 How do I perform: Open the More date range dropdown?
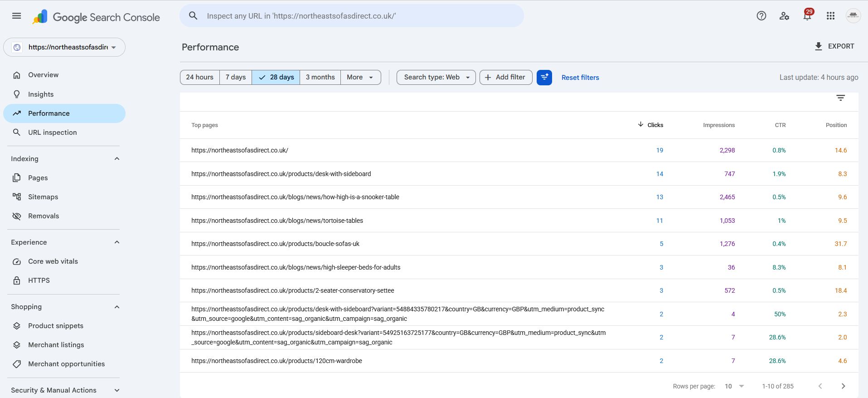click(360, 77)
